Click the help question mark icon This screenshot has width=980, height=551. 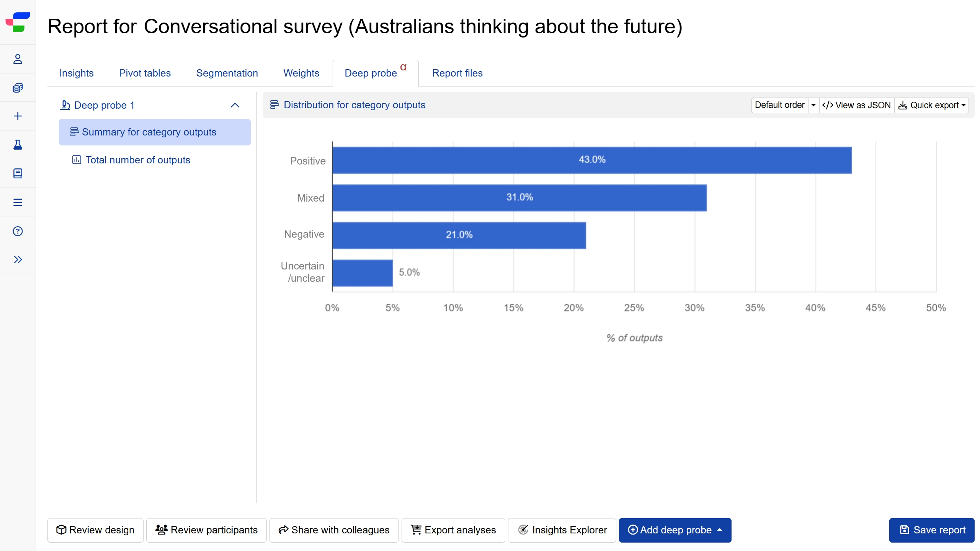tap(18, 231)
